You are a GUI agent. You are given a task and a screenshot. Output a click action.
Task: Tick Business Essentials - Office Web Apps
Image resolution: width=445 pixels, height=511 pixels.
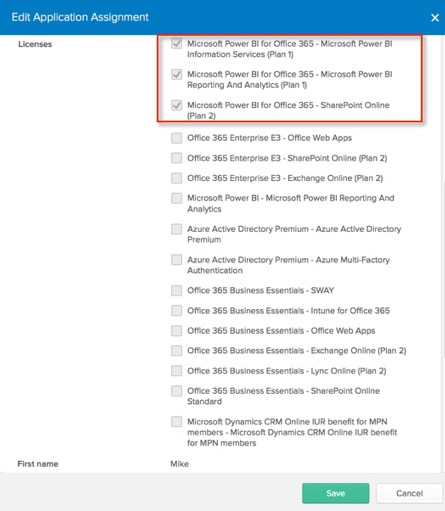tap(176, 331)
